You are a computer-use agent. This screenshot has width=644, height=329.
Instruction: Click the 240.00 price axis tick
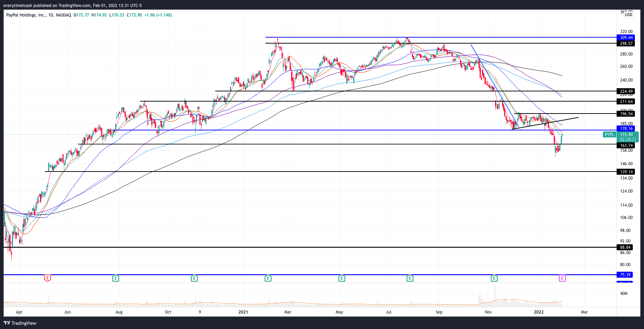click(x=626, y=80)
